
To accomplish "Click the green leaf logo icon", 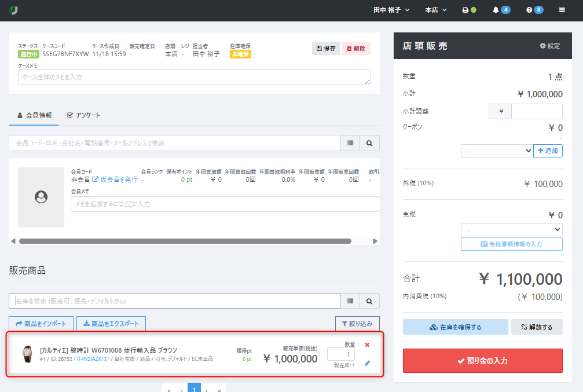I will point(13,10).
